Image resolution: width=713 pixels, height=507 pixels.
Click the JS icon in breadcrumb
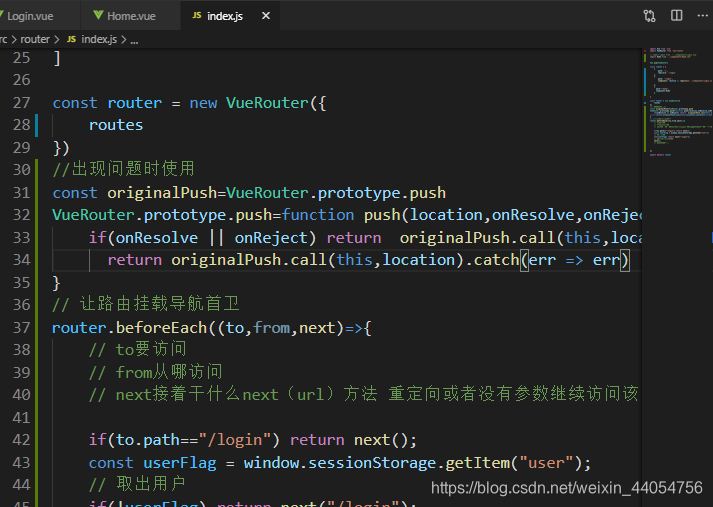click(x=71, y=40)
